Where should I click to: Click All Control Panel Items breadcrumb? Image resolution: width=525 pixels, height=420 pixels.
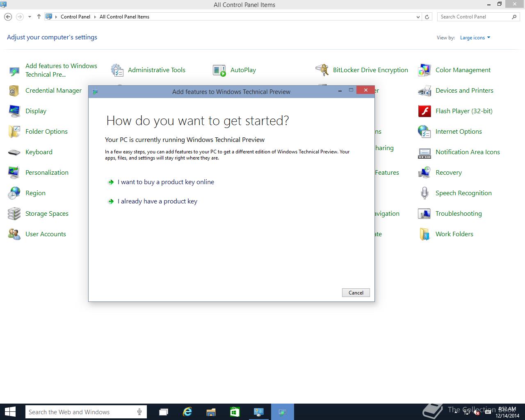(124, 17)
